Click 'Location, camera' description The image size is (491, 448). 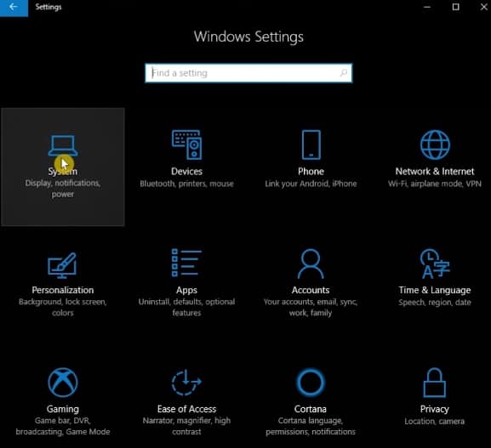coord(435,422)
